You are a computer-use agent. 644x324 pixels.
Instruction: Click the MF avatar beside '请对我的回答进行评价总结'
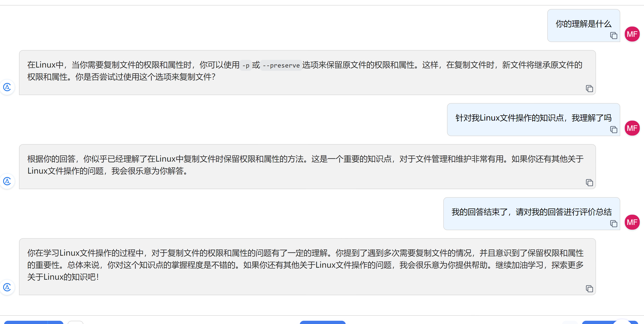632,222
